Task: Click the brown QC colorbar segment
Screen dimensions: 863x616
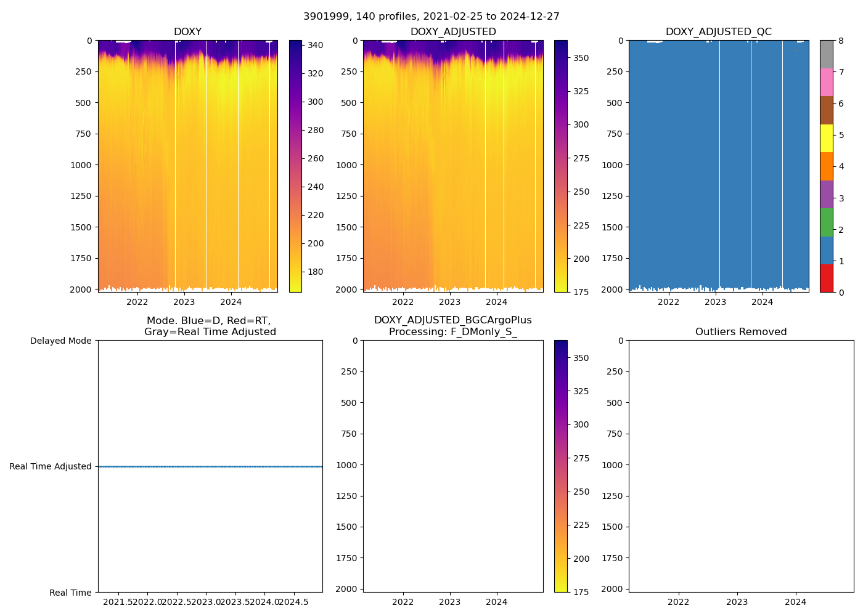Action: click(826, 110)
